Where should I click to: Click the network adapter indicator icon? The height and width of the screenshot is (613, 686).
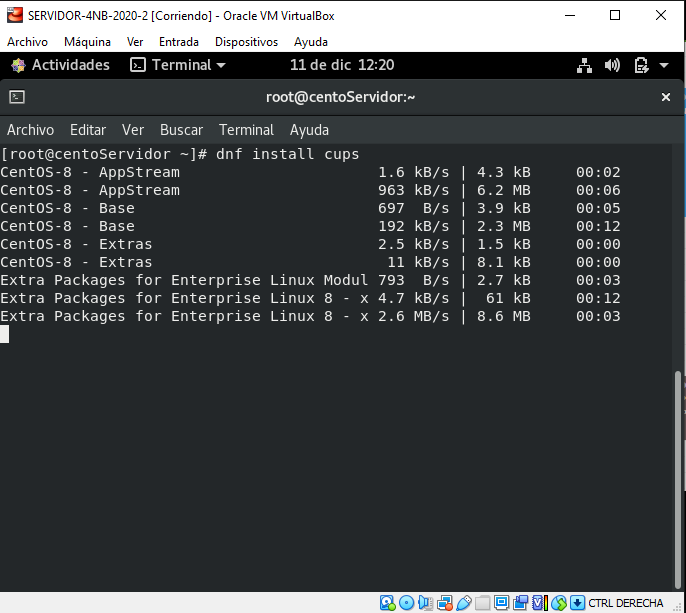pyautogui.click(x=444, y=603)
